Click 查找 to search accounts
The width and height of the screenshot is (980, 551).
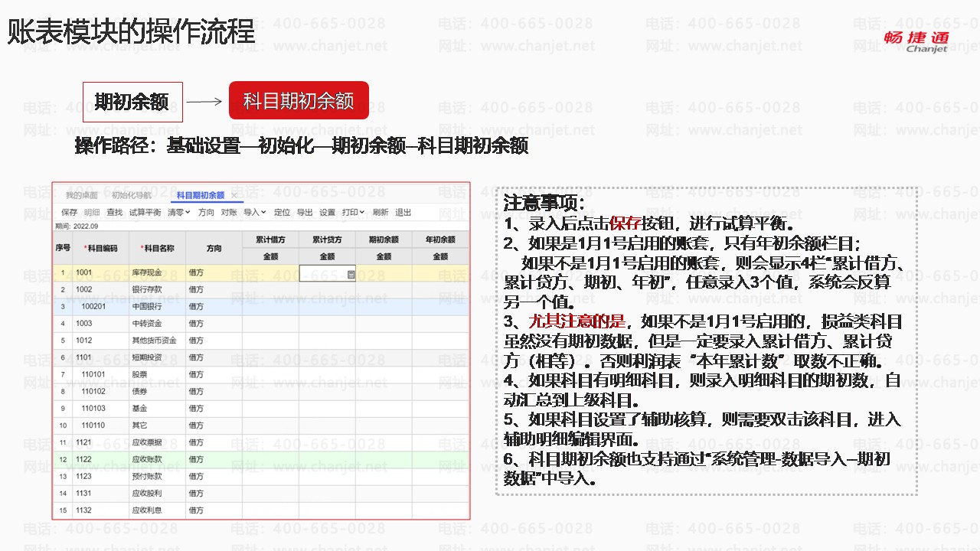tap(114, 212)
